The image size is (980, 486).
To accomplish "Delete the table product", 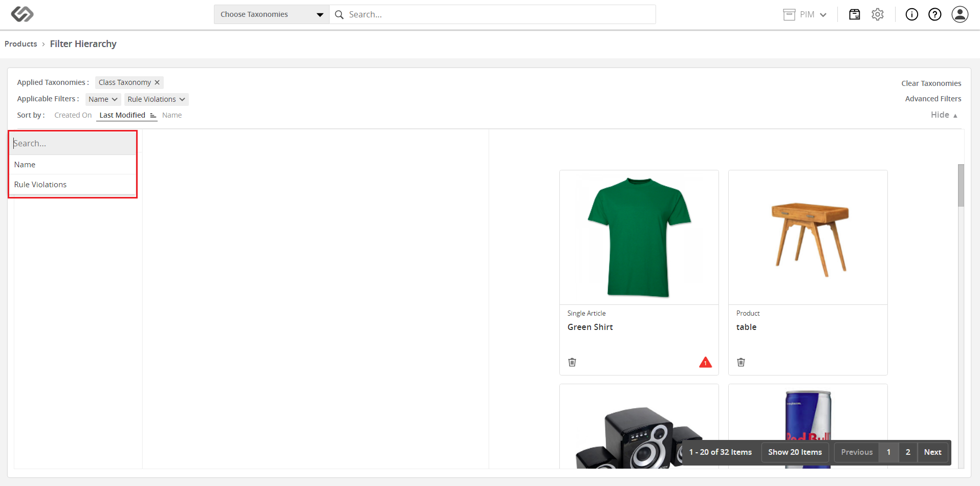I will point(741,362).
